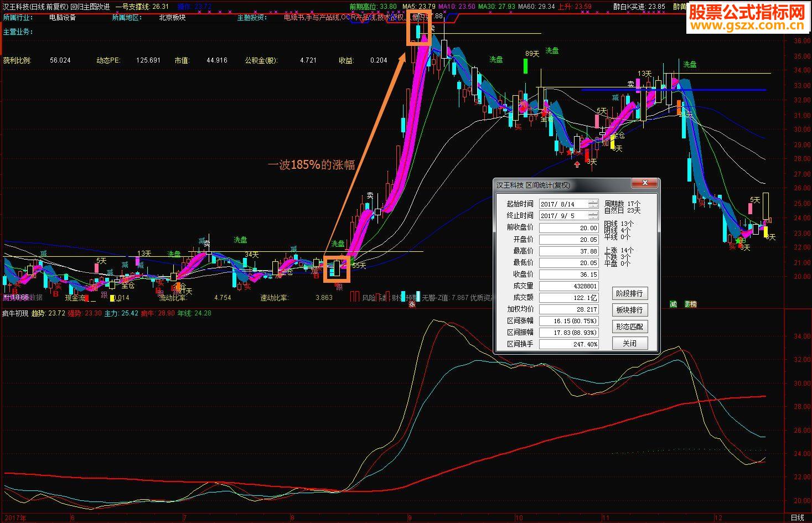Click the 周期数 17个 statistic
Viewport: 812px width, 523px height.
622,204
